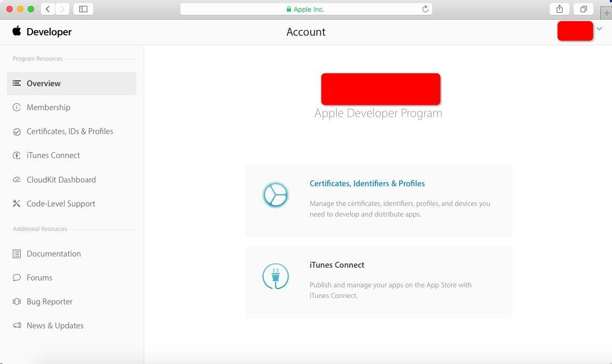The width and height of the screenshot is (612, 364).
Task: Click the Apple logo in the Developer header
Action: 16,31
